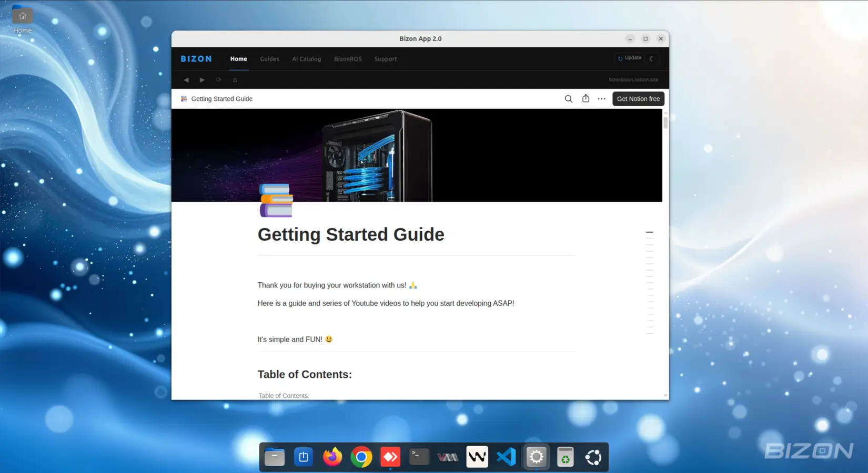Select the Support menu item

385,59
